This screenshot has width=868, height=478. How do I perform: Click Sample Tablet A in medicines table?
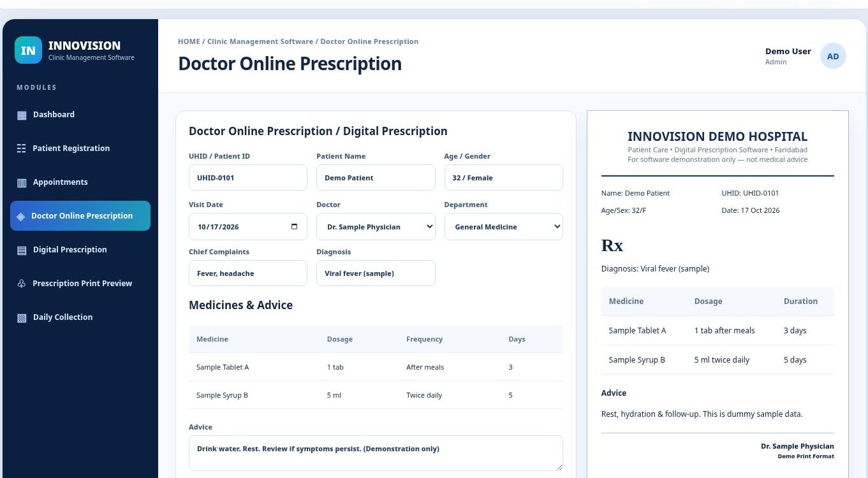pos(223,367)
